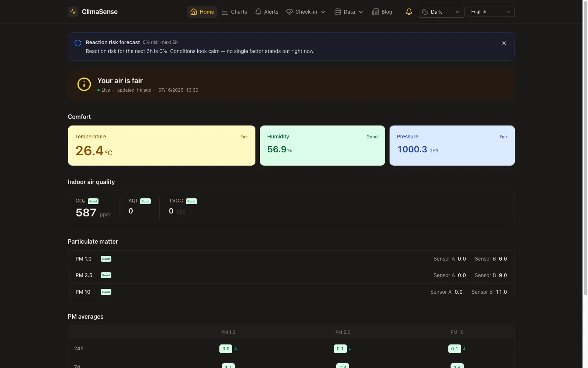Click the timestamp 07/16/2026, 13:30

pyautogui.click(x=178, y=90)
